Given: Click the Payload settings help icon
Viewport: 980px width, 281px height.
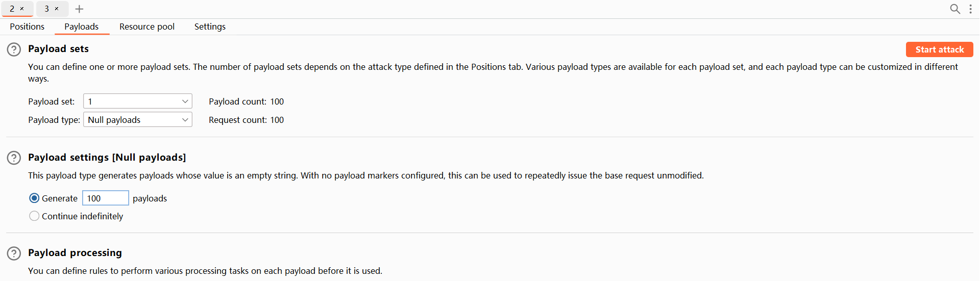Looking at the screenshot, I should pos(14,158).
